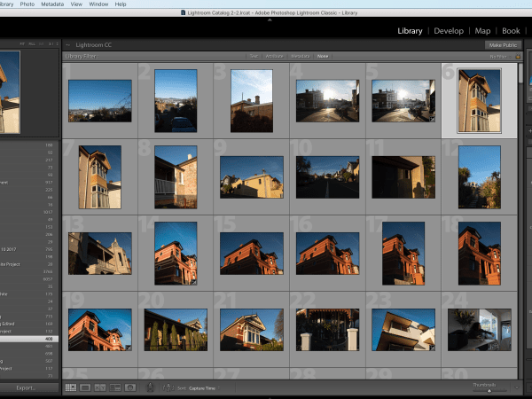Open Survey view from toolbar
Viewport: 532px width, 399px height.
point(115,387)
